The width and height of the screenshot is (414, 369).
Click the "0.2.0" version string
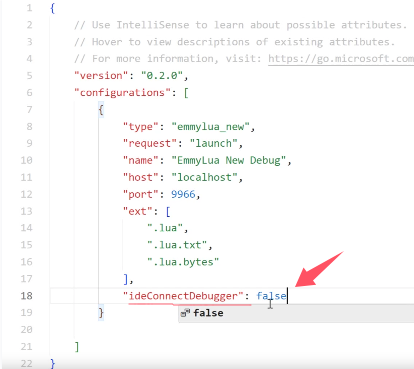(162, 76)
